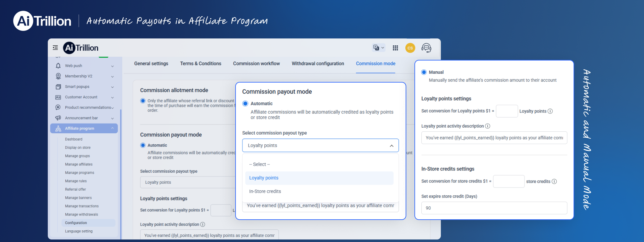Viewport: 644px width, 242px height.
Task: Click right panel loyalty activity description field
Action: tap(494, 138)
